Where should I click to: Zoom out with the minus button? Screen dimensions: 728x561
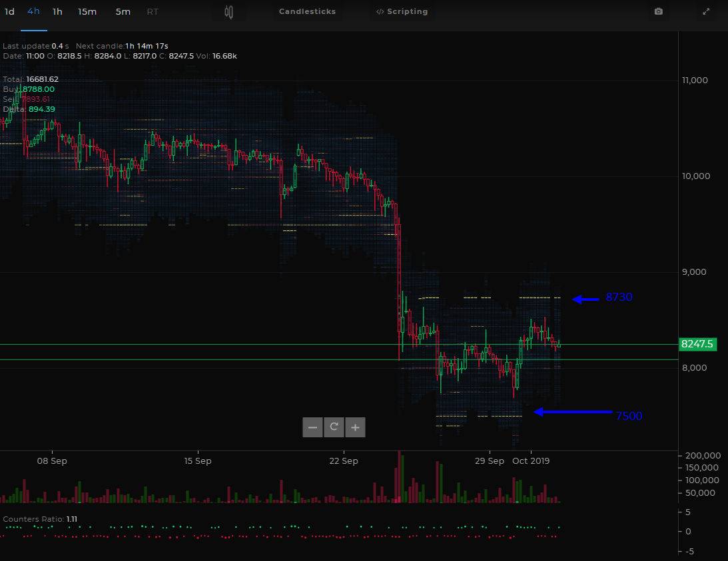coord(312,427)
